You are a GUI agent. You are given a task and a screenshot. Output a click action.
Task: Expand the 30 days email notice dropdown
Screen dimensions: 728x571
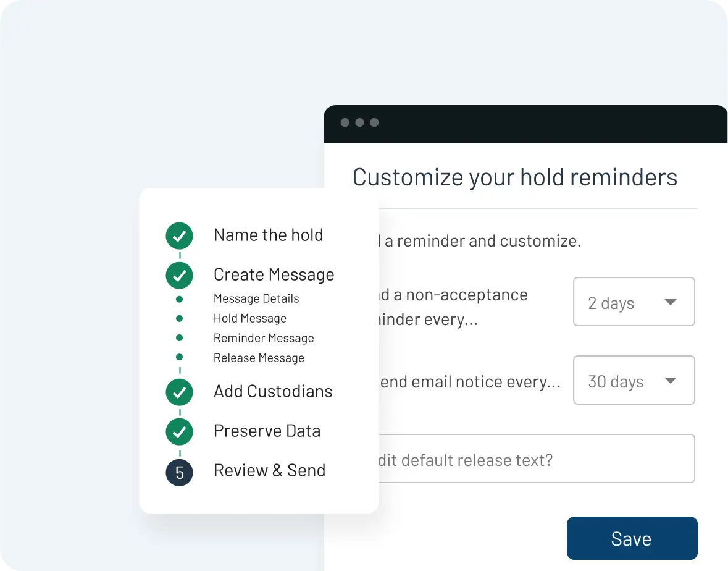pyautogui.click(x=634, y=380)
